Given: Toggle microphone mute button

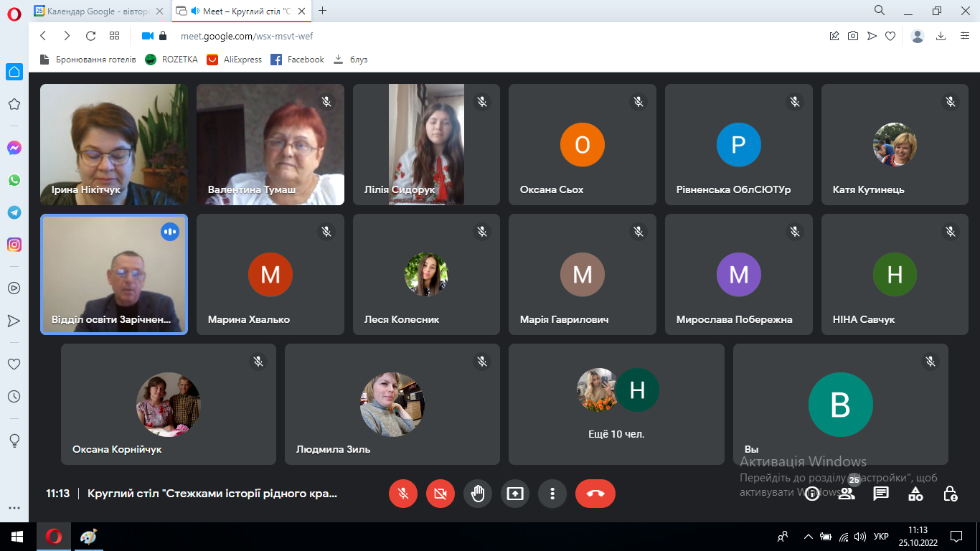Looking at the screenshot, I should (x=403, y=494).
